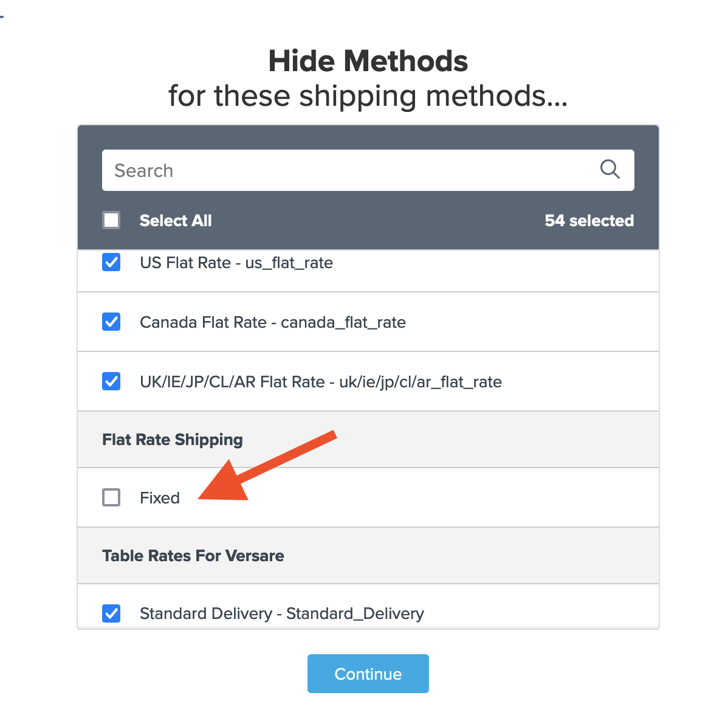Click the Standard_Delivery method label

(x=282, y=613)
